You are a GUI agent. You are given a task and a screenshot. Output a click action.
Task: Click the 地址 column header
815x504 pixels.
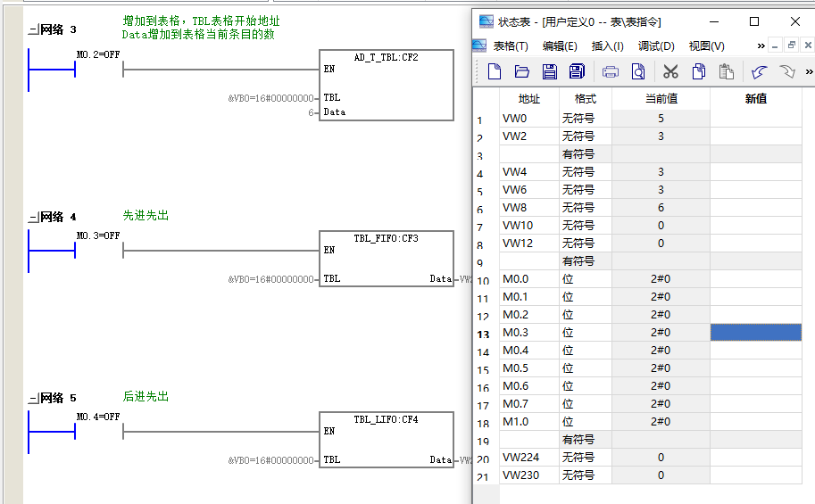[529, 99]
